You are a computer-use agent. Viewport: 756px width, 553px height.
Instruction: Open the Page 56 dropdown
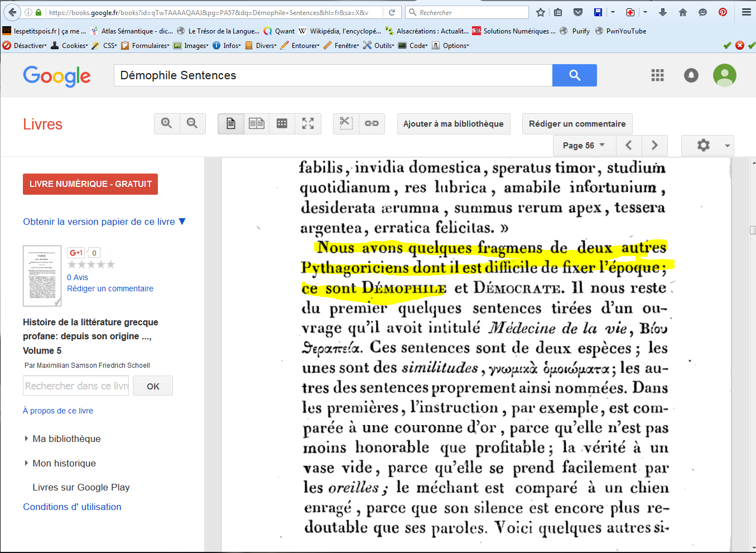pos(584,146)
